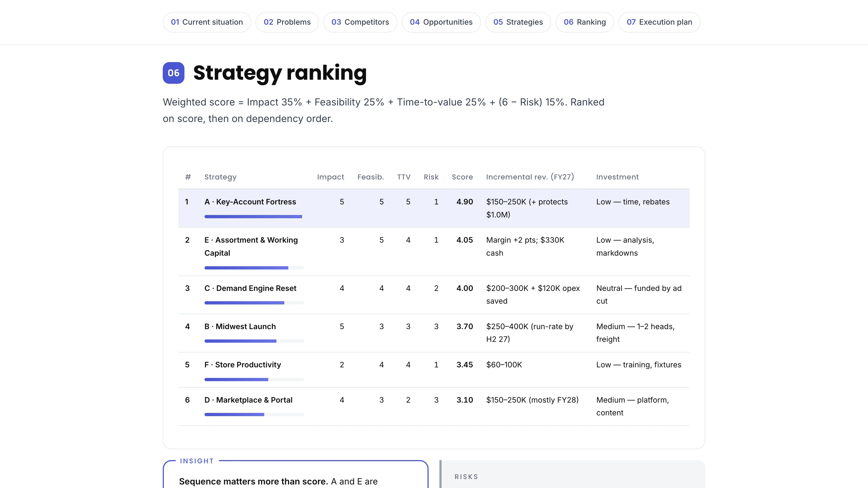This screenshot has width=868, height=488.
Task: Open 04 Opportunities nav pill
Action: point(441,22)
